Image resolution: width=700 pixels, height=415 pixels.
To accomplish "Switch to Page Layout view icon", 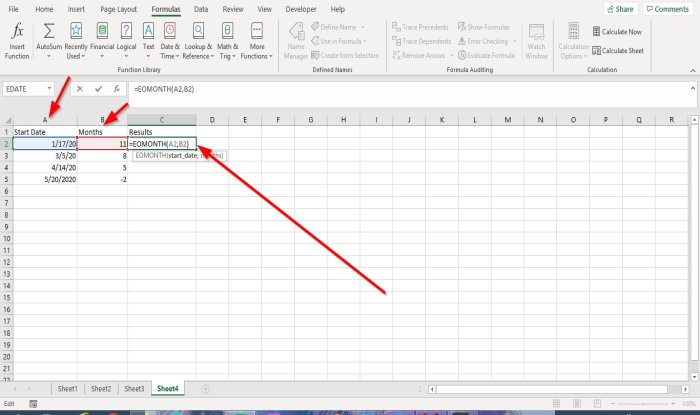I will [577, 403].
